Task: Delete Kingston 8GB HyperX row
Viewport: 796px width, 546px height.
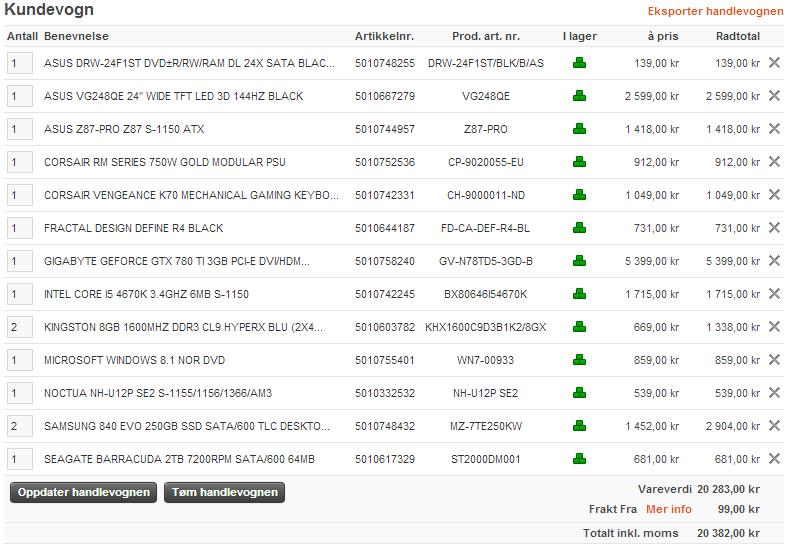Action: [774, 326]
